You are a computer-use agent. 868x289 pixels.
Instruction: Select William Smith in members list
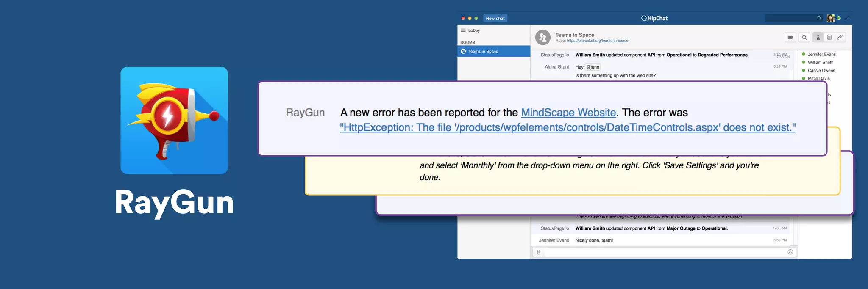[820, 62]
